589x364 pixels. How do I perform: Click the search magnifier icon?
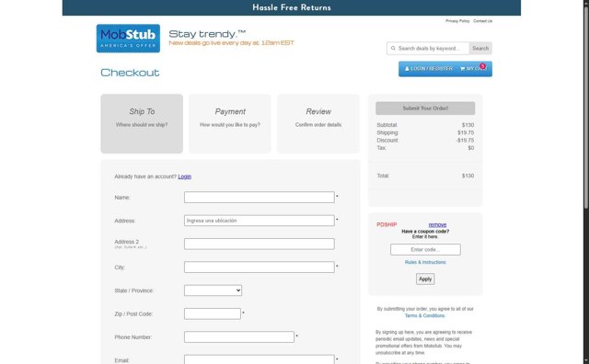pyautogui.click(x=393, y=49)
